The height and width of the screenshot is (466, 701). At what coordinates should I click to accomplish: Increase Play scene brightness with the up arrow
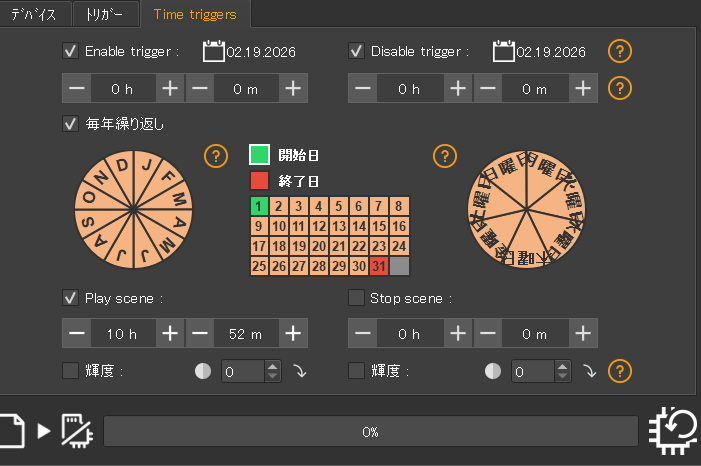click(272, 366)
